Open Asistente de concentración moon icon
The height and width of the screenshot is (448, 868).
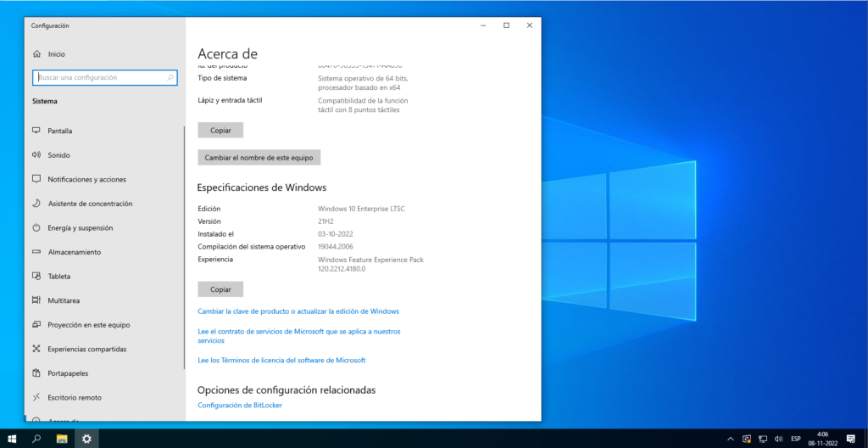pyautogui.click(x=36, y=204)
